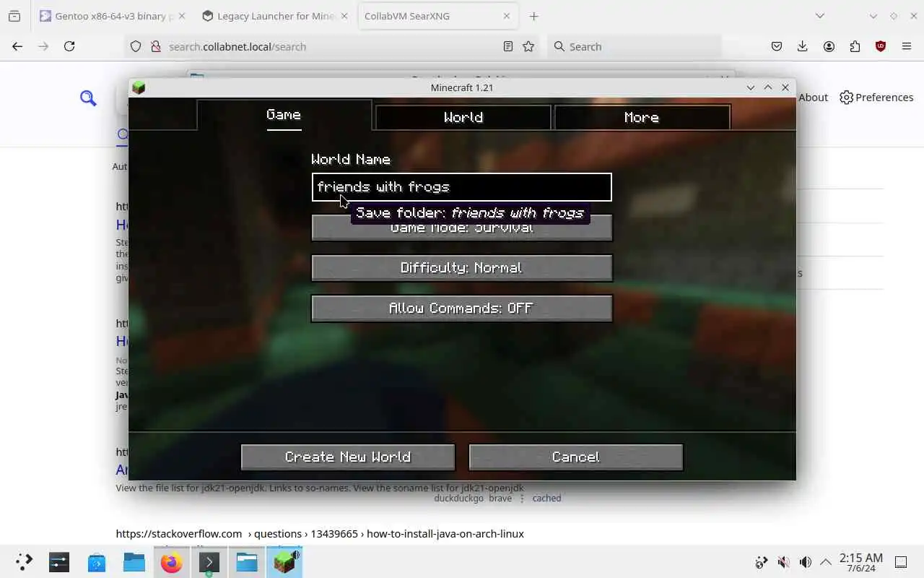Image resolution: width=924 pixels, height=578 pixels.
Task: Bookmark this page with the star
Action: 528,46
